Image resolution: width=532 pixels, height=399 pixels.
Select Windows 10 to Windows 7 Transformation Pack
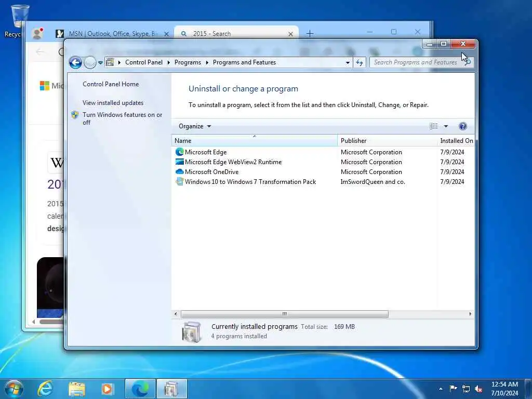250,181
